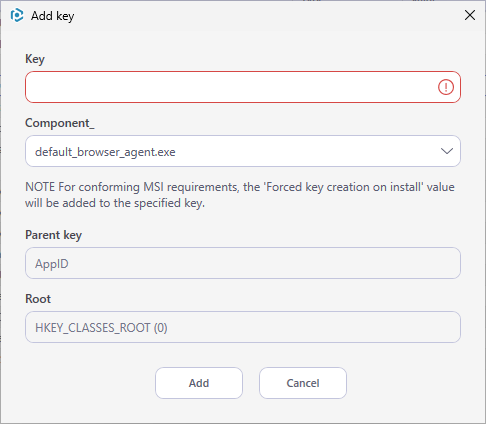The image size is (486, 424).
Task: Click the Add key title text
Action: point(53,16)
